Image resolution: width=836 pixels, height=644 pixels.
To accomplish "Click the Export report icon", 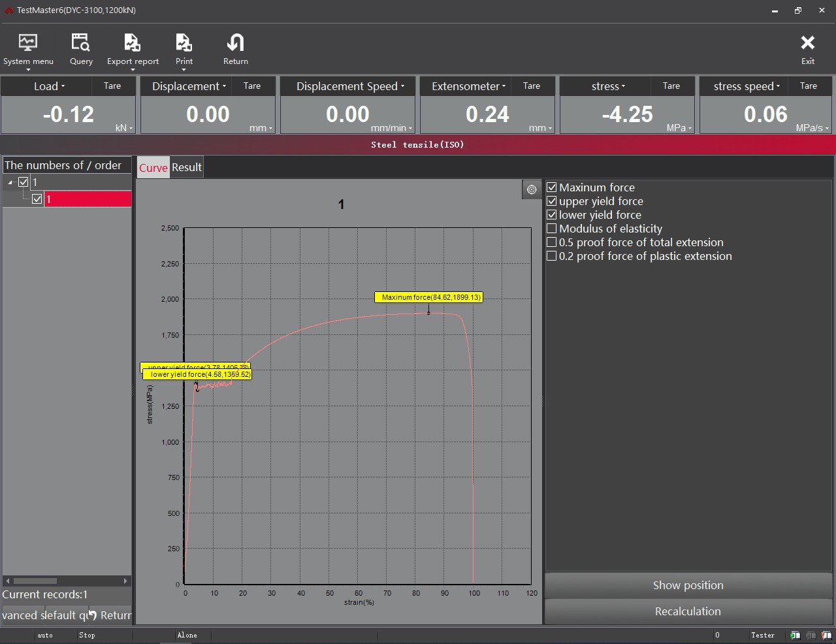I will [x=133, y=49].
